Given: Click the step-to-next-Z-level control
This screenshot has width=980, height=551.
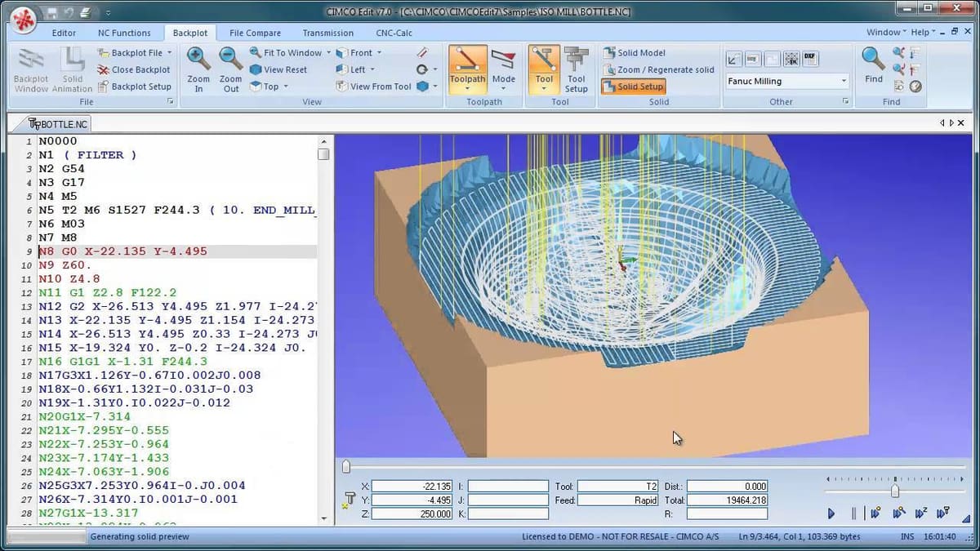Looking at the screenshot, I should [x=920, y=513].
